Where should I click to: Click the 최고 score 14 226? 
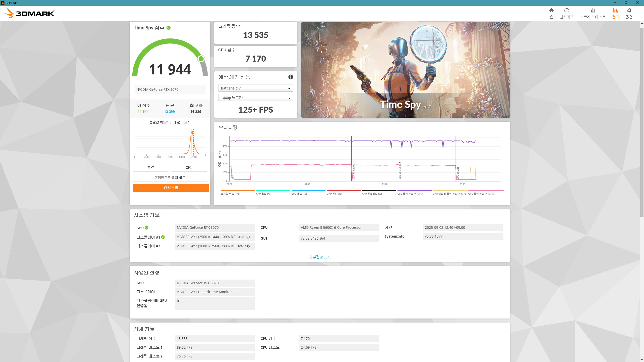tap(195, 112)
